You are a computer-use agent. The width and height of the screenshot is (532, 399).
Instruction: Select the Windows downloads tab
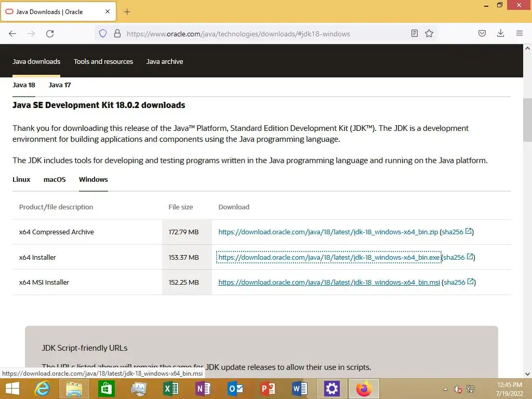(x=94, y=179)
